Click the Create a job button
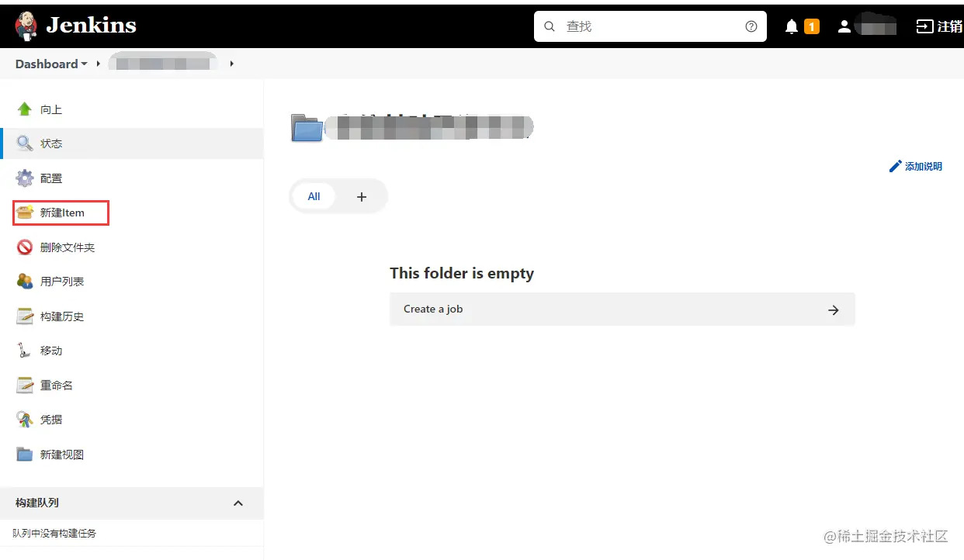Image resolution: width=964 pixels, height=560 pixels. pyautogui.click(x=622, y=309)
